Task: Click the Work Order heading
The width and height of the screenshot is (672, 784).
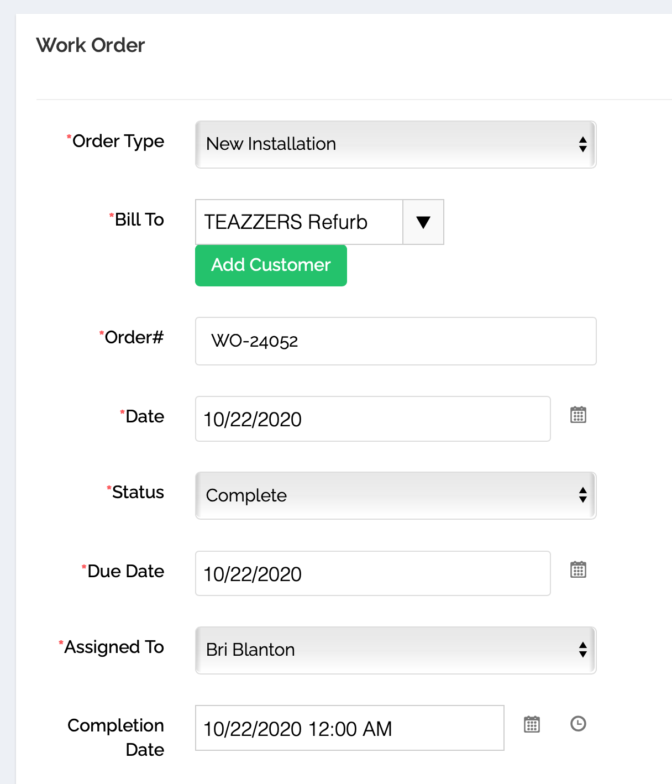Action: pyautogui.click(x=91, y=45)
